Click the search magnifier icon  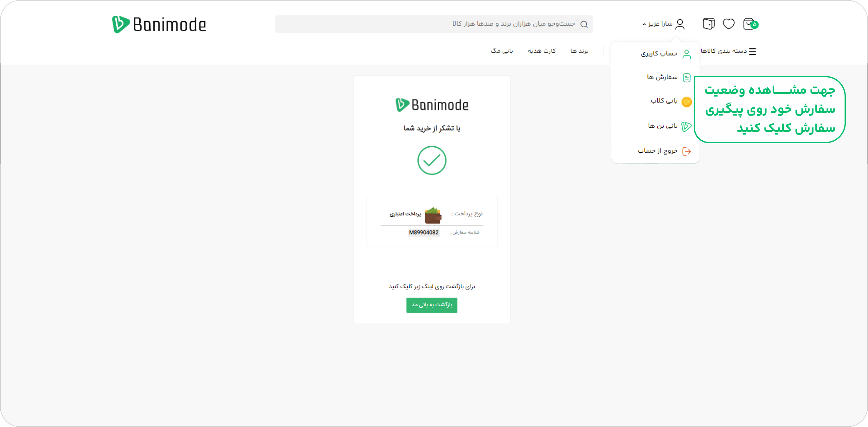(584, 24)
